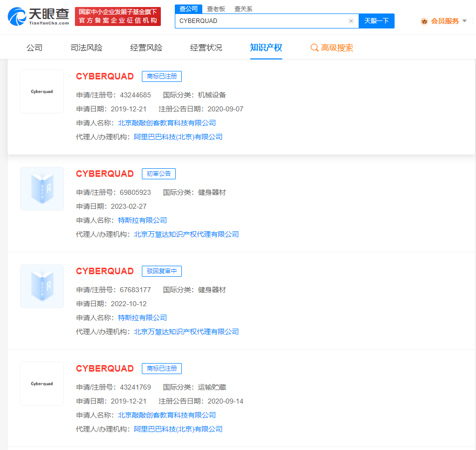Image resolution: width=476 pixels, height=450 pixels.
Task: Click Cyberquad thumbnail for trademark 43244685
Action: click(42, 91)
